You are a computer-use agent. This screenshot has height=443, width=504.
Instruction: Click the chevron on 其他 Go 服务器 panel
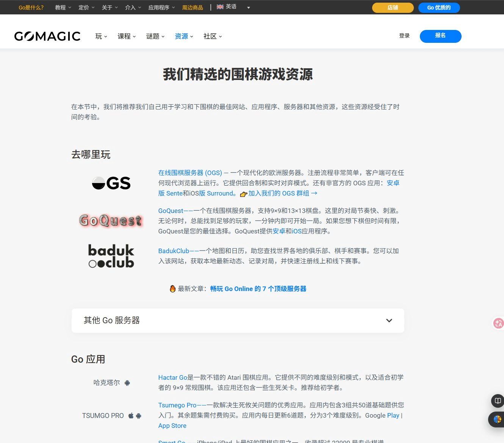pos(389,321)
